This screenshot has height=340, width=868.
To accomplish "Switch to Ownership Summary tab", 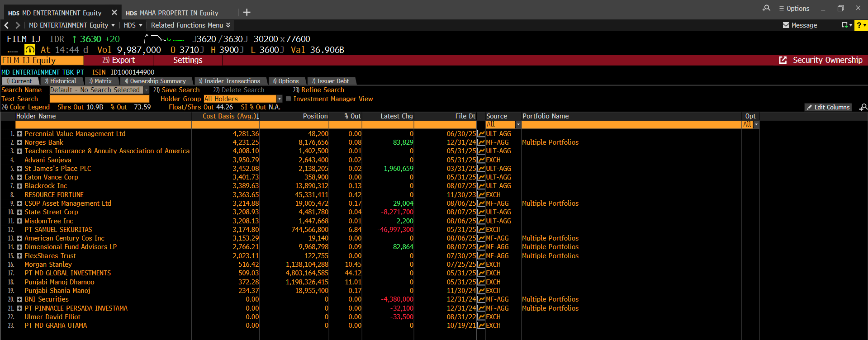I will (155, 81).
